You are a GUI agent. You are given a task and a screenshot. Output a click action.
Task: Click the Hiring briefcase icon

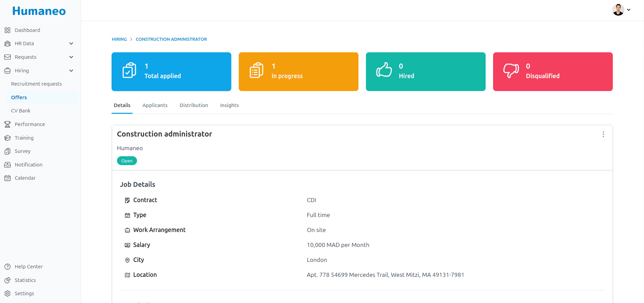(7, 71)
